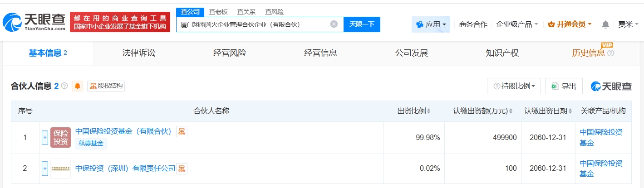Click the notification bell in header

[605, 24]
